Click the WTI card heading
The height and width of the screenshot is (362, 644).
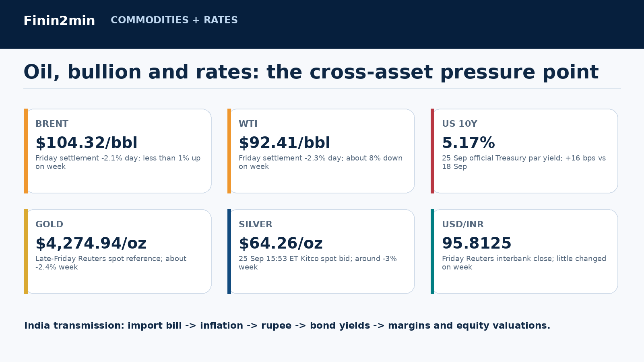coord(248,124)
